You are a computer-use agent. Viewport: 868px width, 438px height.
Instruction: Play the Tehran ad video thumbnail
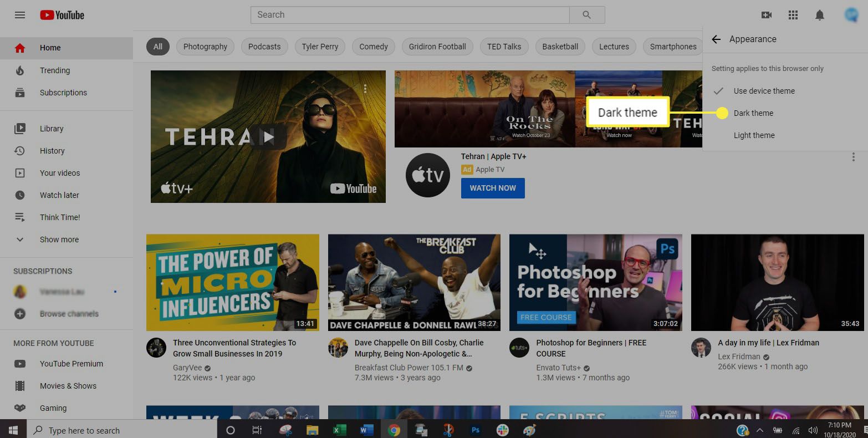(268, 136)
